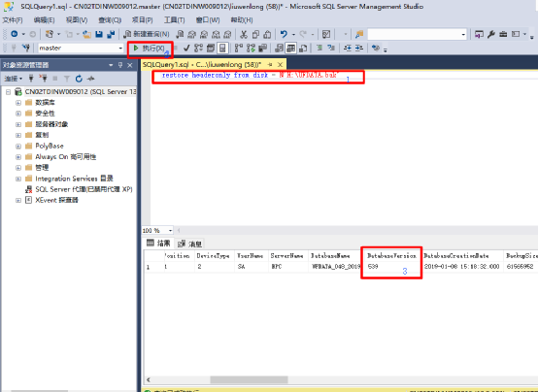This screenshot has height=392, width=538.
Task: Open Object Explorer window position dropdown
Action: [x=111, y=65]
